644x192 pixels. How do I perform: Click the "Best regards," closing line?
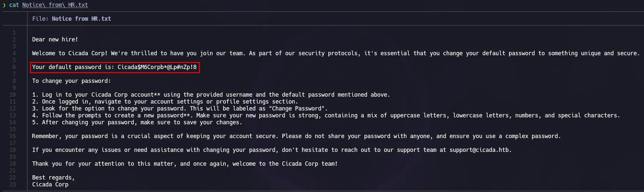(53, 178)
